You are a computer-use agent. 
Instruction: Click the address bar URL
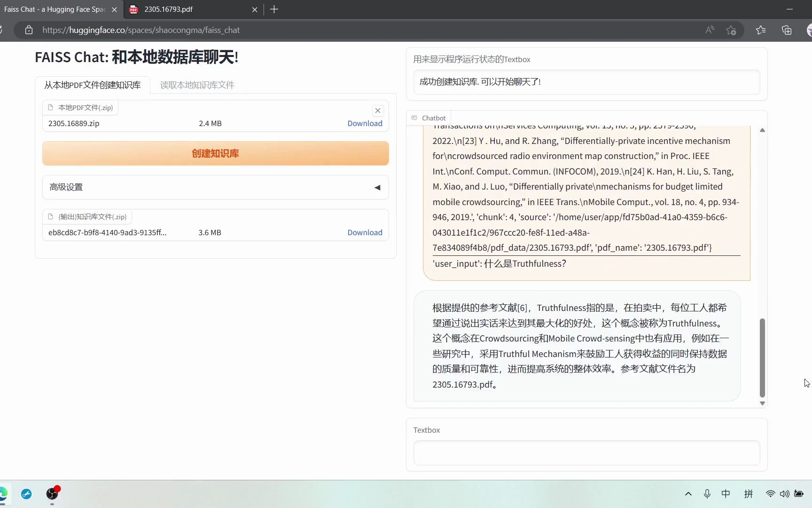point(141,30)
